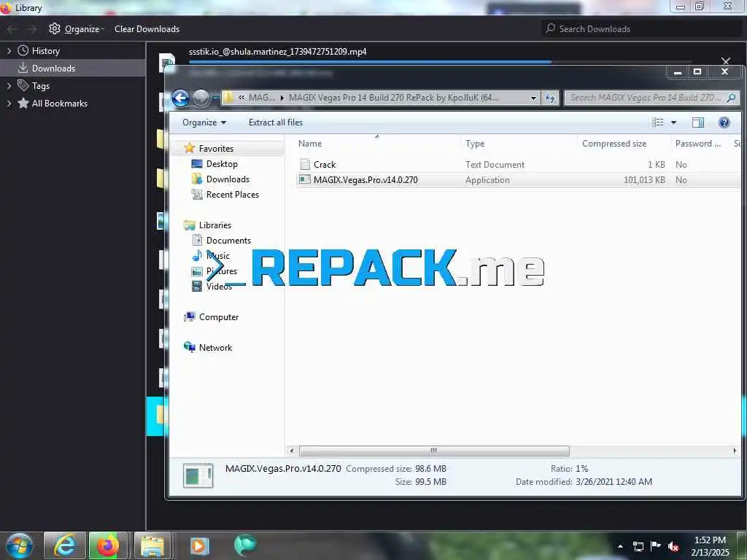
Task: Click the refresh icon beside address bar
Action: coord(550,98)
